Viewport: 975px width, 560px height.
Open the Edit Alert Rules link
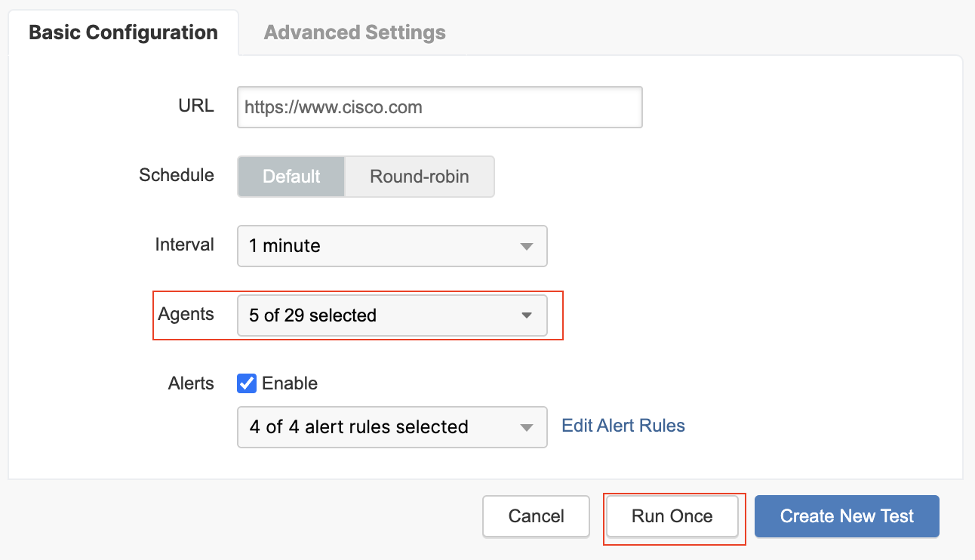point(623,426)
